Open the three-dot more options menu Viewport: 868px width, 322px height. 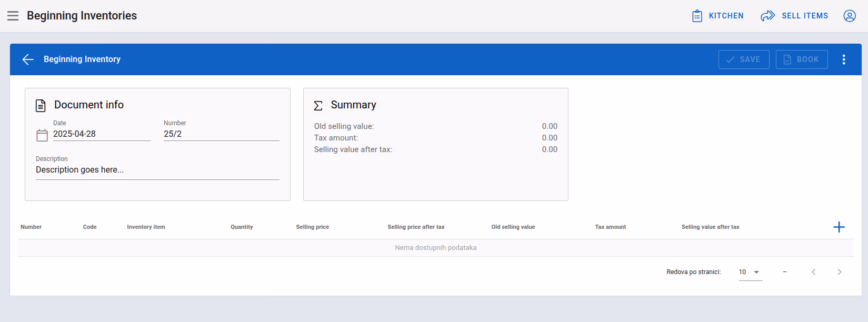[844, 59]
